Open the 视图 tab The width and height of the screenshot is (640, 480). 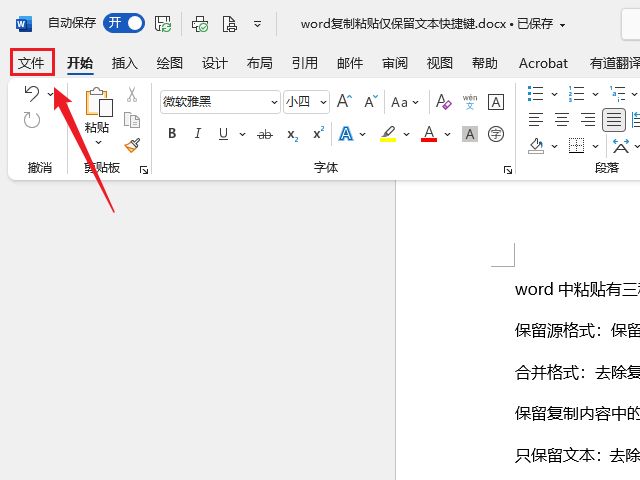click(440, 63)
